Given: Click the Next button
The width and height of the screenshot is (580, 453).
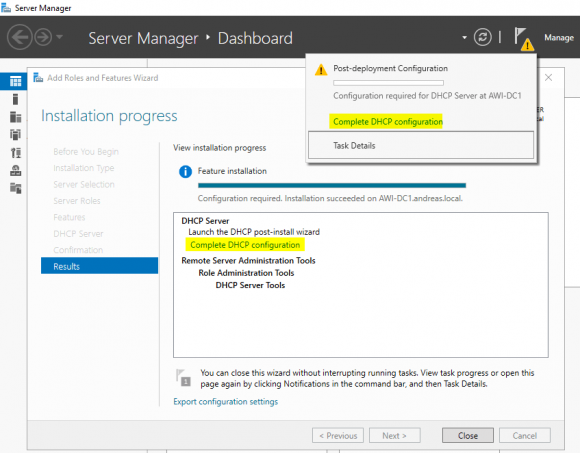Looking at the screenshot, I should click(x=394, y=436).
